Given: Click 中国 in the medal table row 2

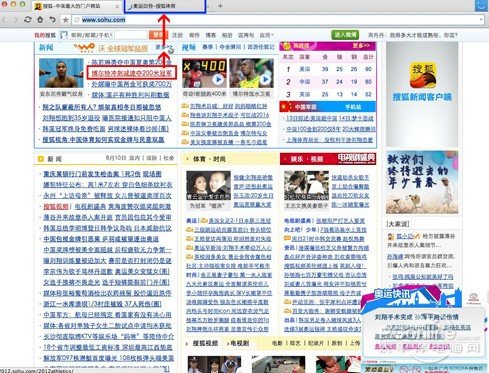Looking at the screenshot, I should pyautogui.click(x=305, y=82).
